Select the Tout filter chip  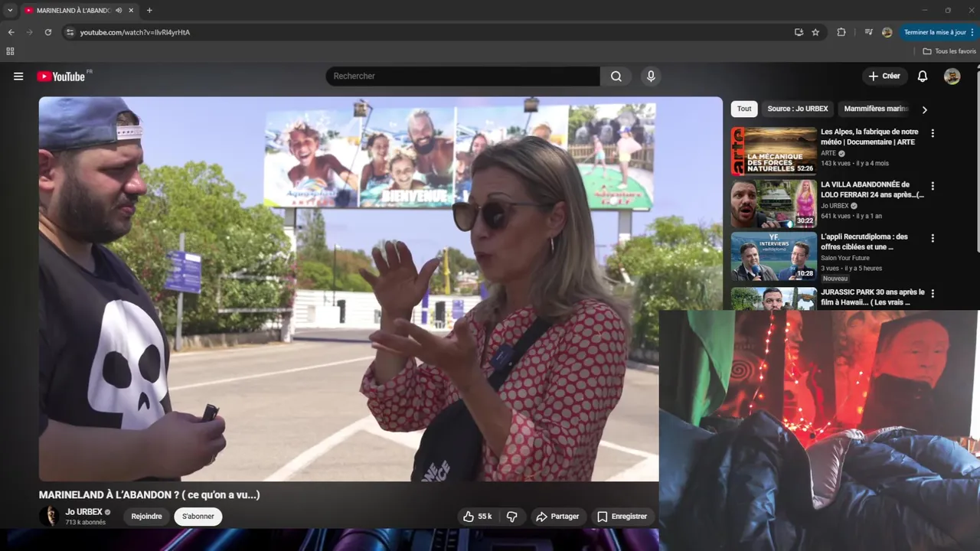click(x=744, y=109)
